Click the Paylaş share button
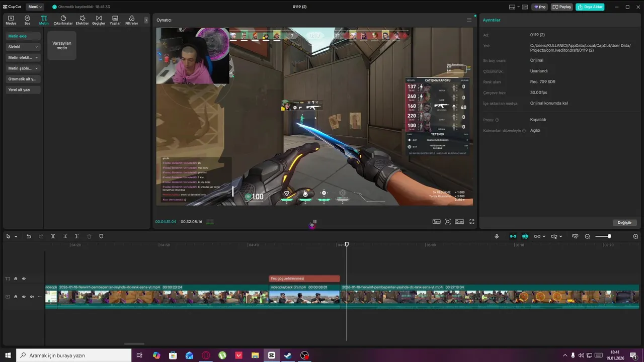 (562, 7)
